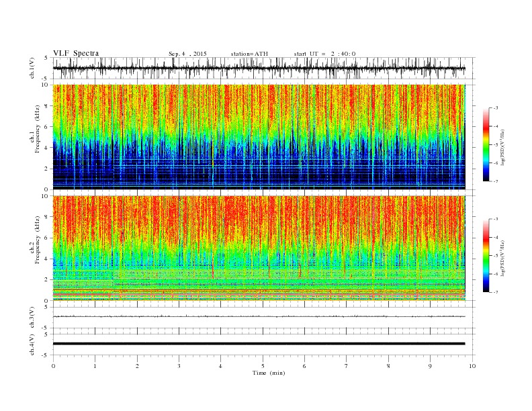The image size is (532, 411).
Task: Click the time axis tick label "9"
Action: [x=430, y=366]
